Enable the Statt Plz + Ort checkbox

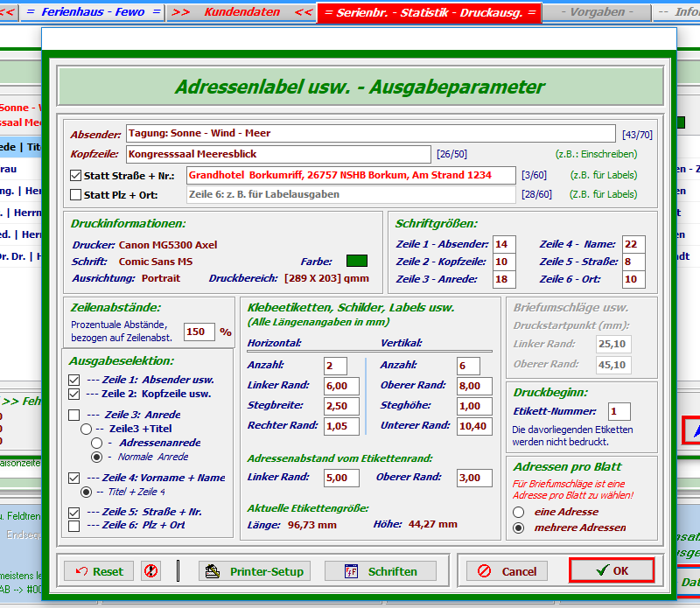tap(76, 194)
